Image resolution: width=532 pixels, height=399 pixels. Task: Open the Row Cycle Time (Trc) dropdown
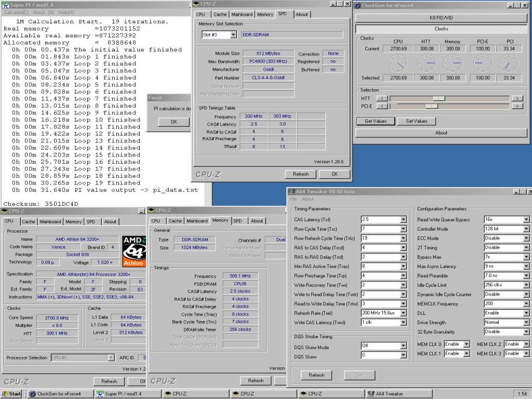point(403,229)
